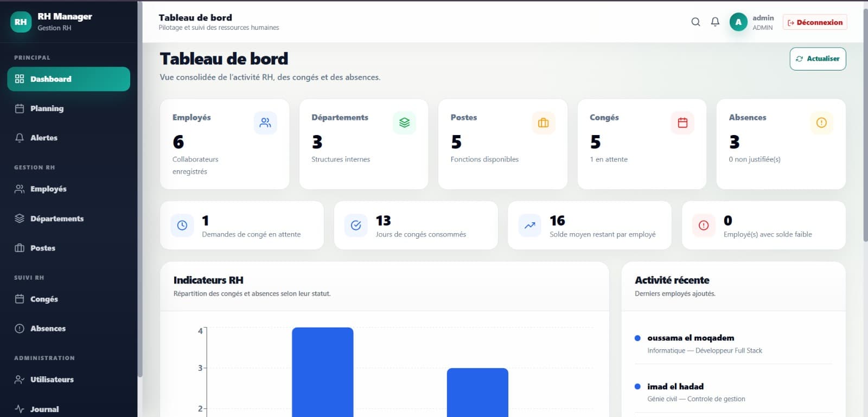Click 'Jours de congés consommés' label
The image size is (868, 417).
(x=421, y=234)
